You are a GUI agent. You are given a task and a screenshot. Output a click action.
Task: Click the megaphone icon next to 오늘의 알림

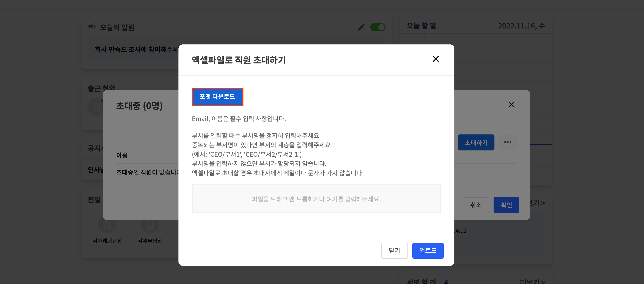(92, 26)
